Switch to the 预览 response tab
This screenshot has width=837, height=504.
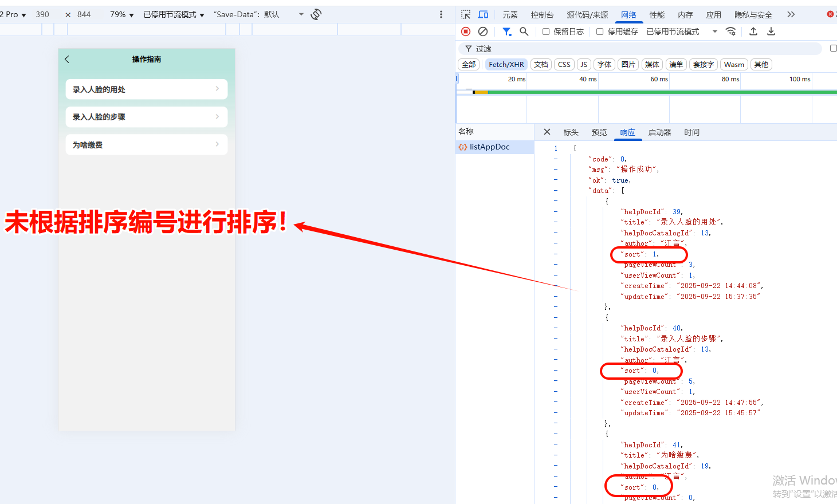599,132
